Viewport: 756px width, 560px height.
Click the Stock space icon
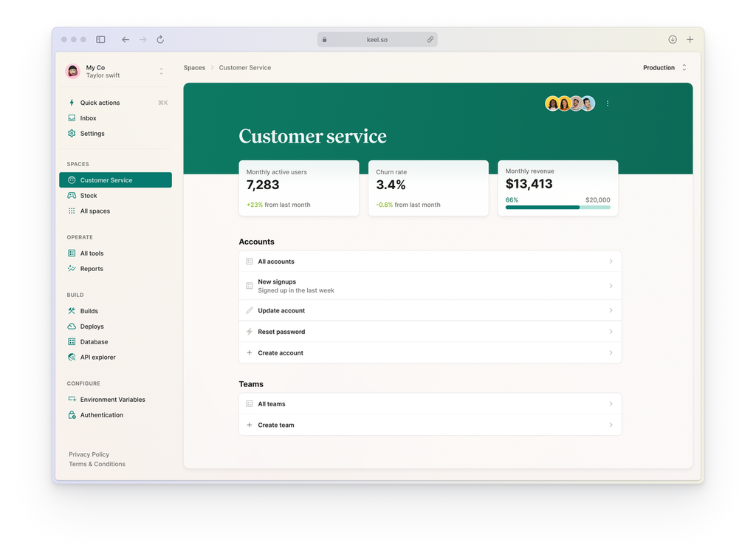tap(72, 195)
